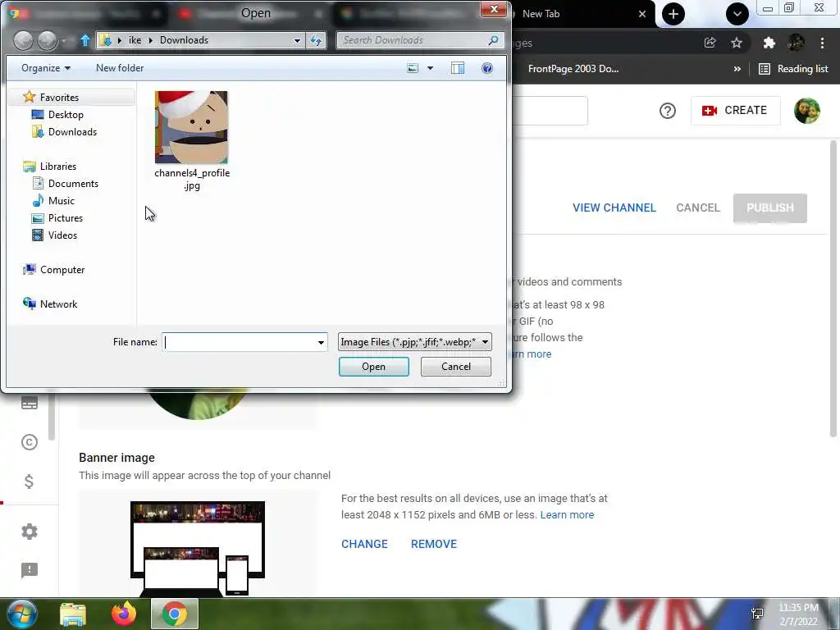Open a new Chrome tab with plus
Image resolution: width=840 pixels, height=630 pixels.
click(673, 14)
